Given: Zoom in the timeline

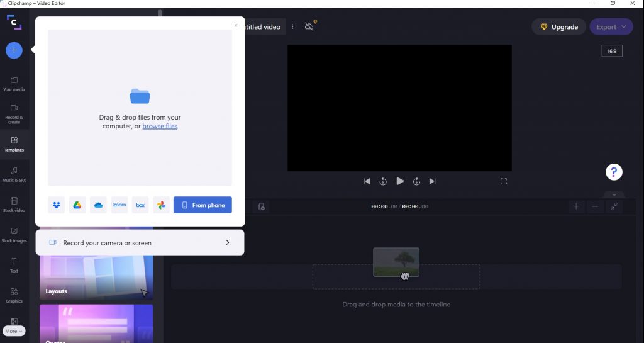Looking at the screenshot, I should pyautogui.click(x=576, y=206).
